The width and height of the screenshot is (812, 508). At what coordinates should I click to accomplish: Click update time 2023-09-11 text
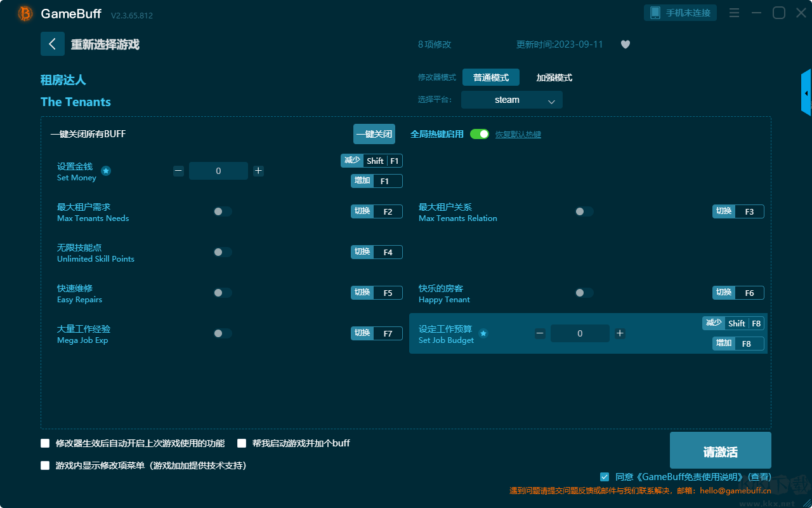(560, 44)
